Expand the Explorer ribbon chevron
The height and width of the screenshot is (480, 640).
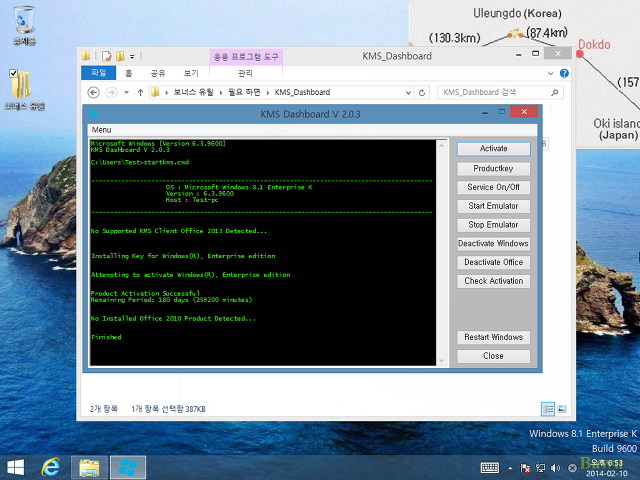click(x=550, y=73)
